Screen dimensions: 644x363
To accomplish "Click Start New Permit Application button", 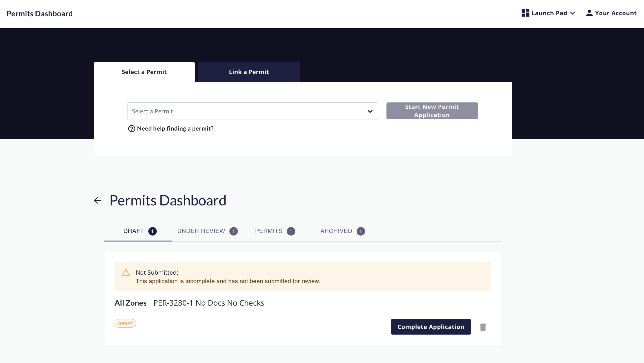I will click(x=432, y=111).
